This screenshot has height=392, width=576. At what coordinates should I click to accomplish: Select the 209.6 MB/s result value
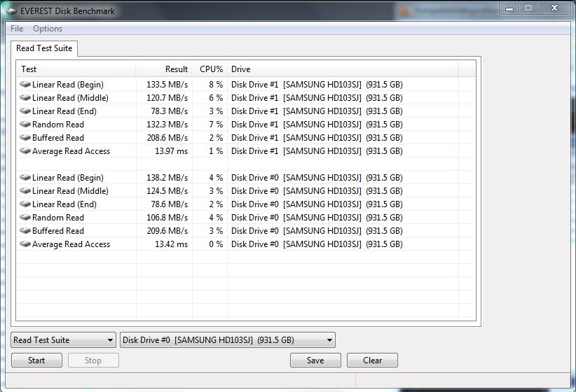click(167, 231)
